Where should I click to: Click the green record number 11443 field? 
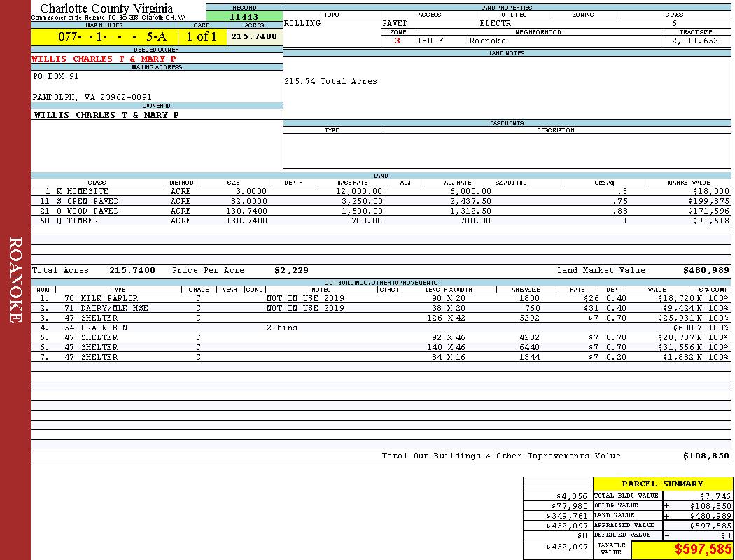pos(244,16)
